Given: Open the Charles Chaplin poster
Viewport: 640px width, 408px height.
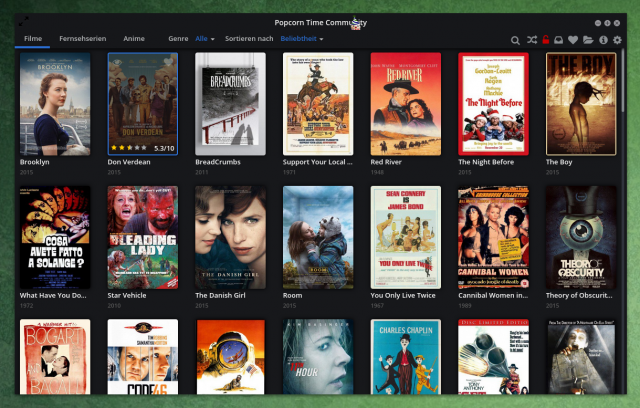Looking at the screenshot, I should (406, 357).
